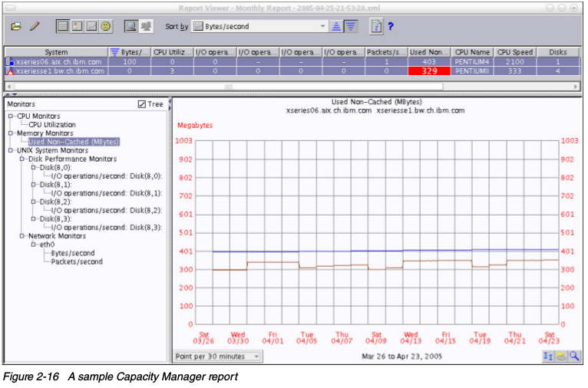Toggle the Tree checkbox in Monitors panel
This screenshot has width=588, height=388.
(x=141, y=104)
